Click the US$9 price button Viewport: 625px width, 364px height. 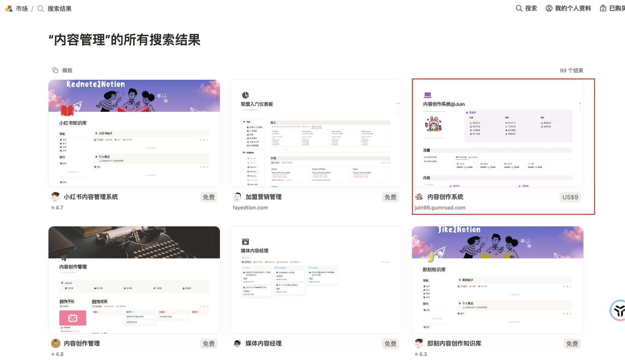pyautogui.click(x=570, y=197)
